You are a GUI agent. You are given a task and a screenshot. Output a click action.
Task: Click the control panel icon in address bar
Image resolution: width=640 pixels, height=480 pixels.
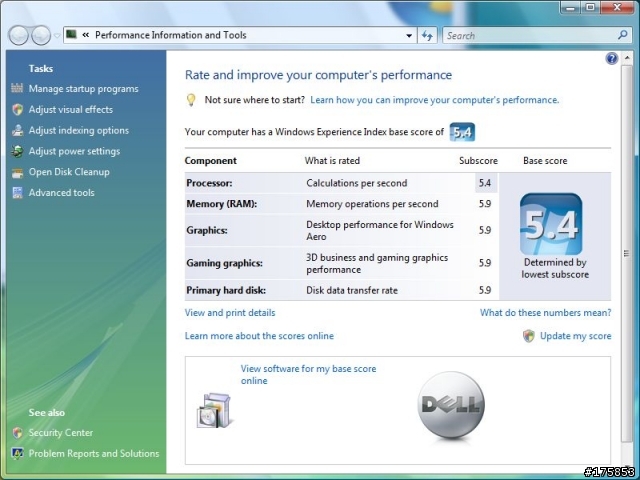click(71, 34)
